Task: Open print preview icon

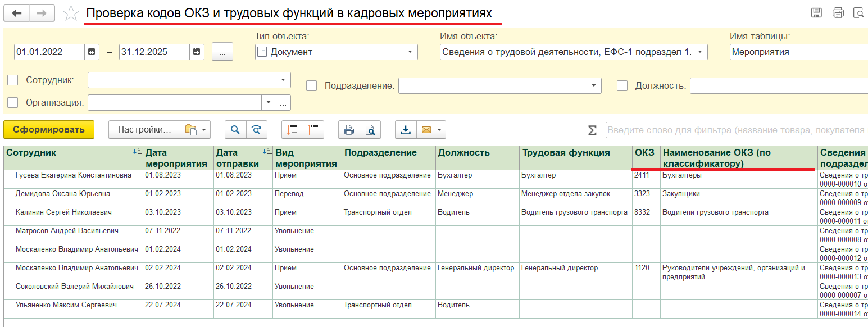Action: point(370,130)
